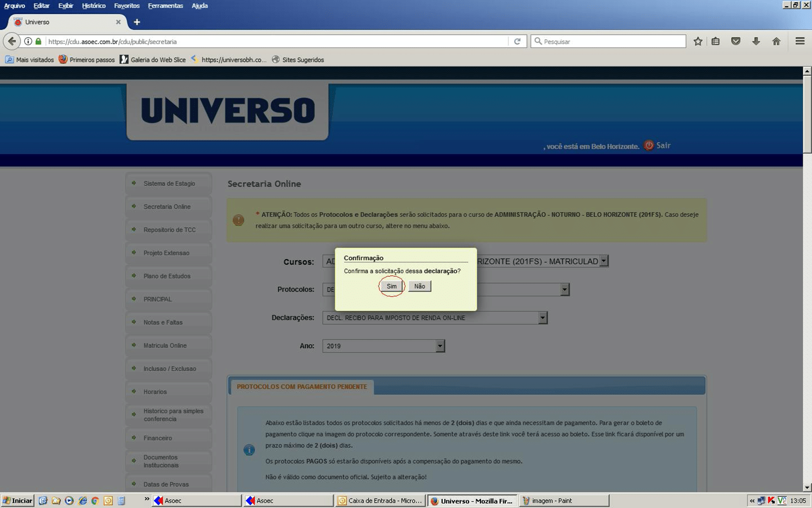Open the Ajuda menu
812x508 pixels.
click(200, 6)
